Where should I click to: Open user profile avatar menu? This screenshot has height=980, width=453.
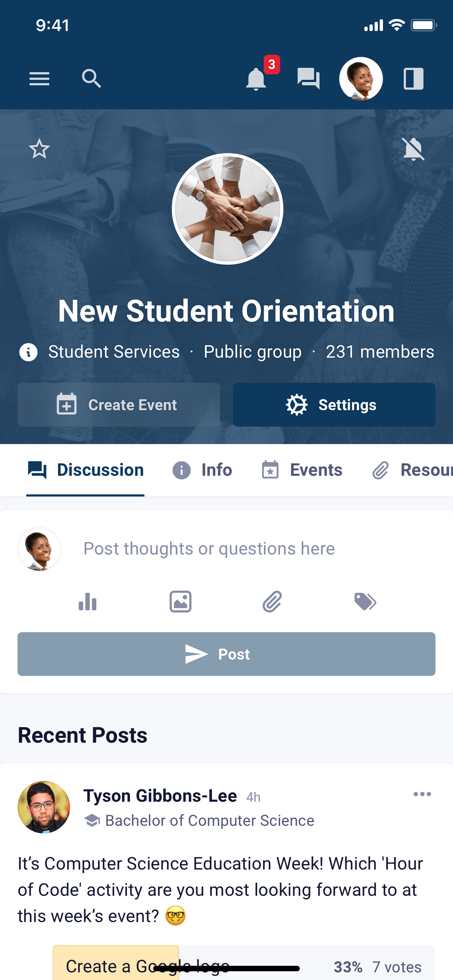pos(361,79)
